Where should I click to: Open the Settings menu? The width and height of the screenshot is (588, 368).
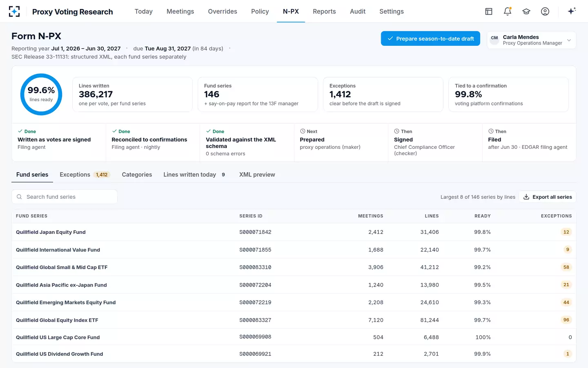click(392, 11)
